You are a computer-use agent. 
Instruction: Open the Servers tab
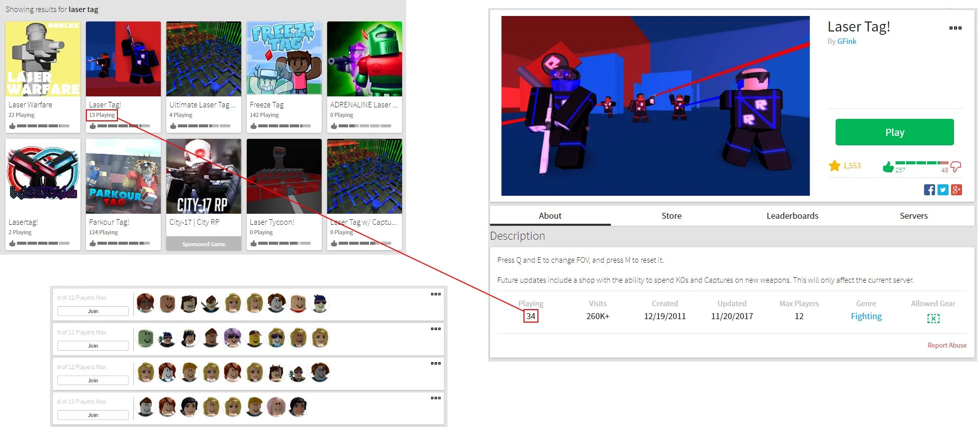pyautogui.click(x=914, y=216)
